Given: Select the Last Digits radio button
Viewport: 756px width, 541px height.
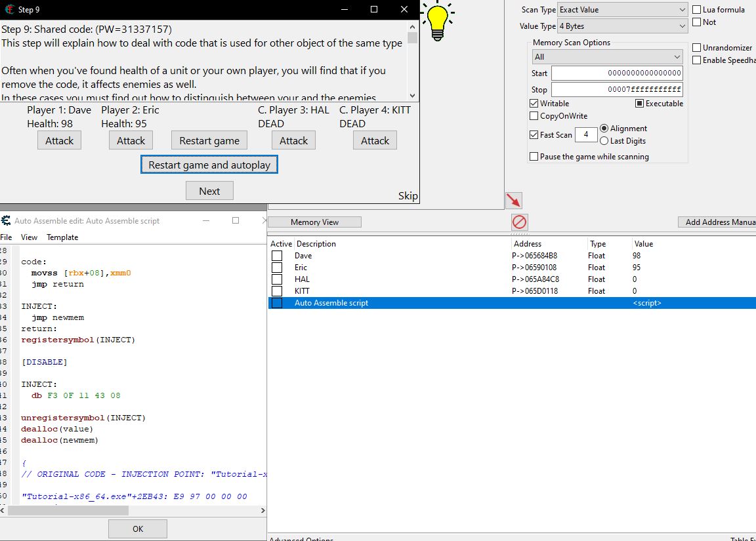Looking at the screenshot, I should point(604,141).
